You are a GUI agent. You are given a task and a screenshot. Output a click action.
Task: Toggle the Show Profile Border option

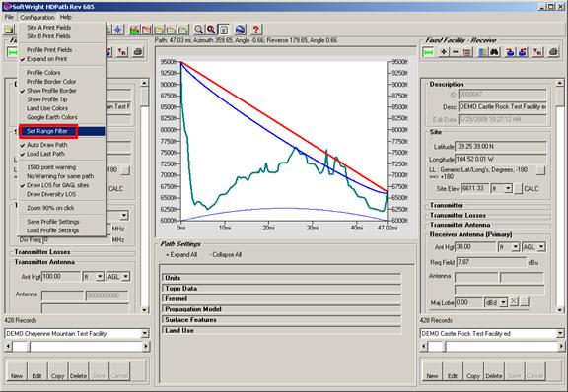click(51, 91)
